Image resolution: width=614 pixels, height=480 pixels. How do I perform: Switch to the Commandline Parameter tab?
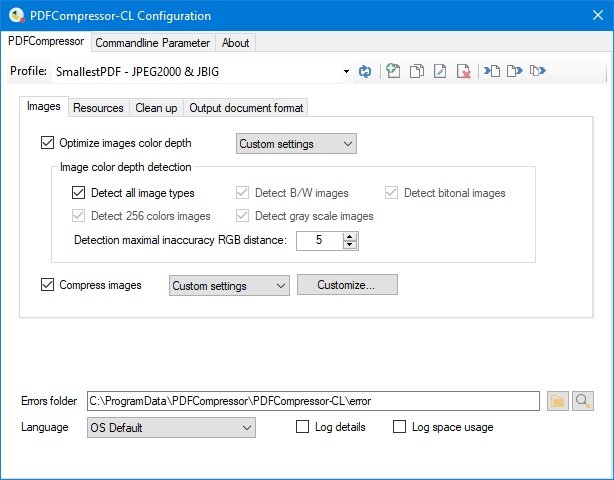pyautogui.click(x=154, y=43)
